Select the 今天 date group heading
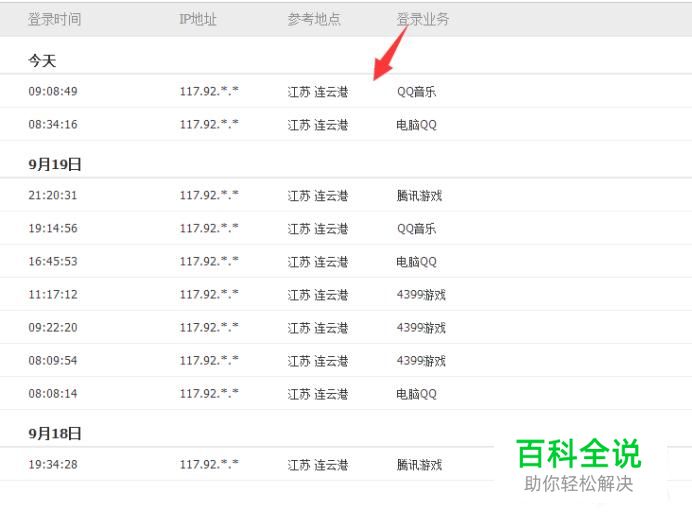 (x=42, y=60)
